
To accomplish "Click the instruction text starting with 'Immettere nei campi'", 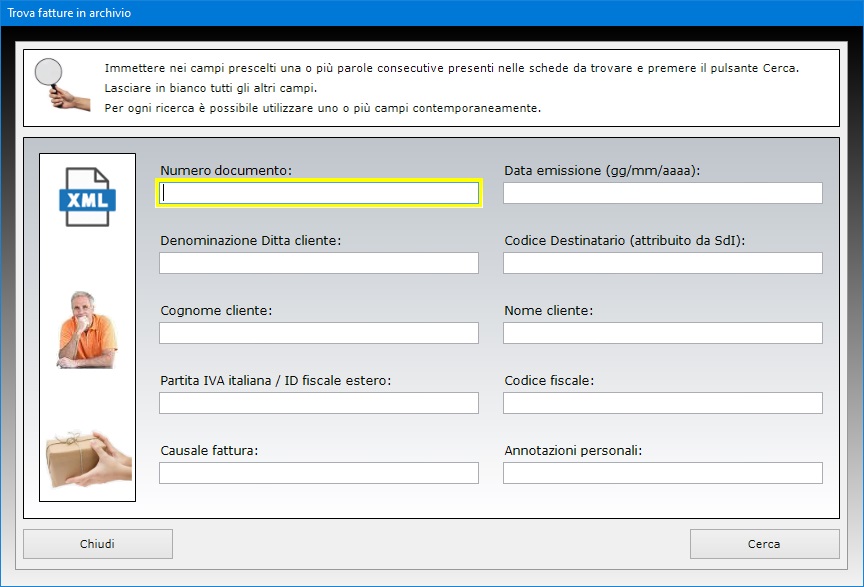I will (451, 68).
